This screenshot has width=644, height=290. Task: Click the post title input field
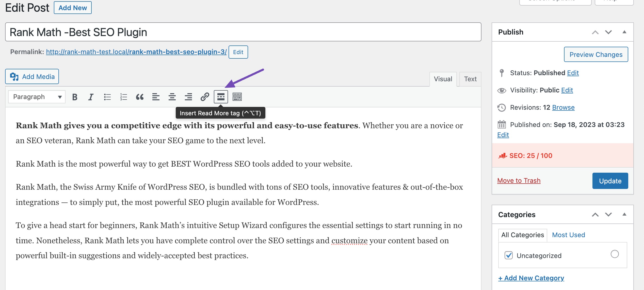(243, 32)
